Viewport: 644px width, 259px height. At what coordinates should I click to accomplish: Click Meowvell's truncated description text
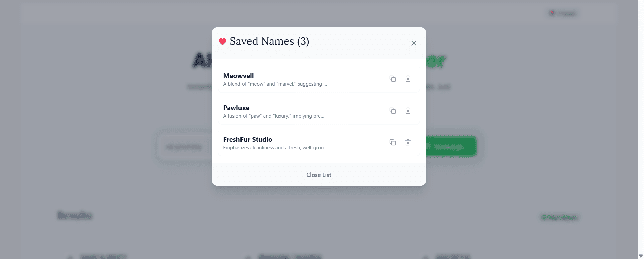tap(275, 84)
